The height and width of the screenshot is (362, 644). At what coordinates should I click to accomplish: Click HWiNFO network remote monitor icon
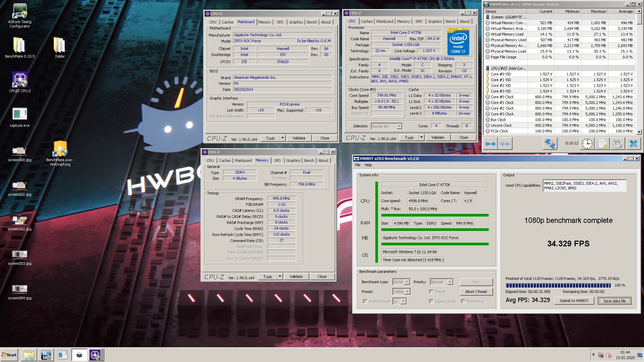pyautogui.click(x=550, y=144)
